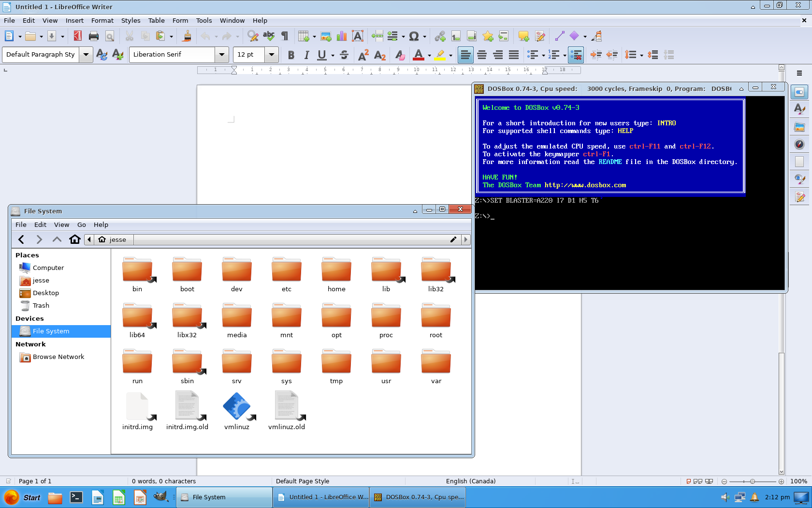812x508 pixels.
Task: Open the View menu in File System
Action: click(x=61, y=224)
